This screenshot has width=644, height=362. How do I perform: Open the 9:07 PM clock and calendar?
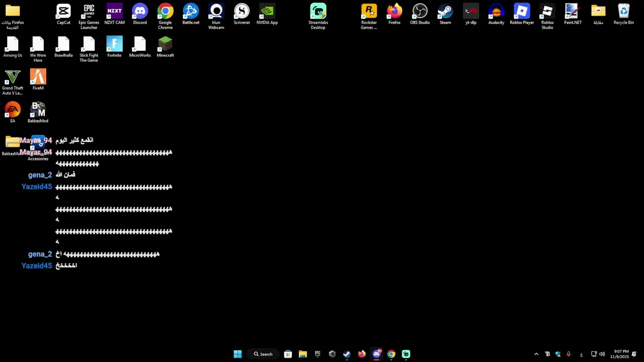(620, 354)
